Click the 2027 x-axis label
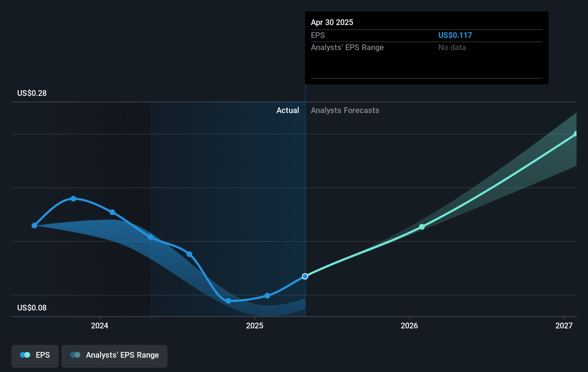 coord(564,325)
